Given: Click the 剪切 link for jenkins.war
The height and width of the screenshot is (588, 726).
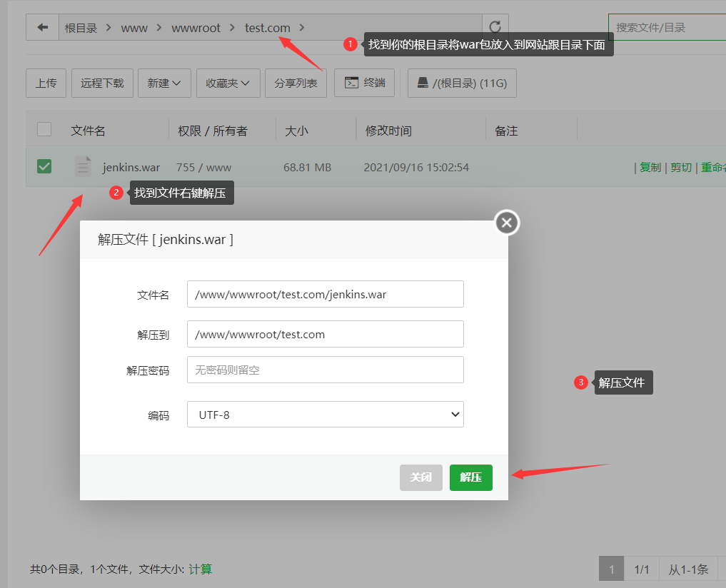Looking at the screenshot, I should tap(680, 167).
